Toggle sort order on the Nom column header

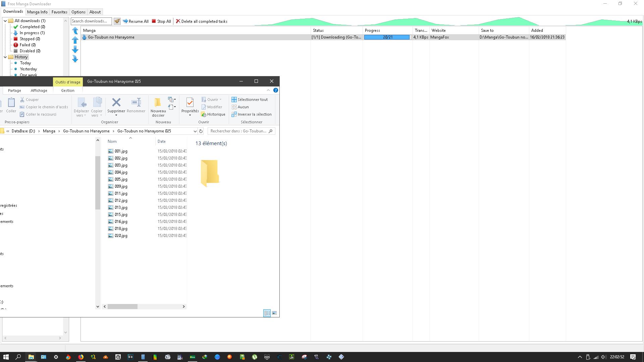point(112,141)
